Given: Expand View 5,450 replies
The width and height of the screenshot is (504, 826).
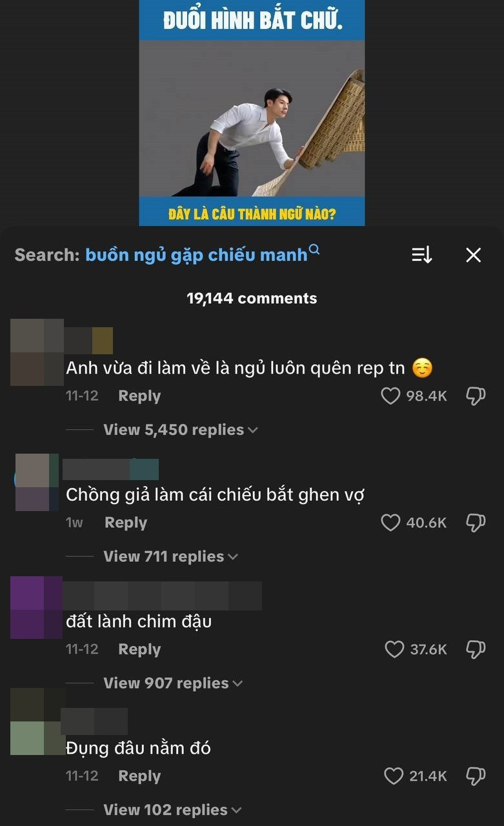Looking at the screenshot, I should (x=181, y=430).
